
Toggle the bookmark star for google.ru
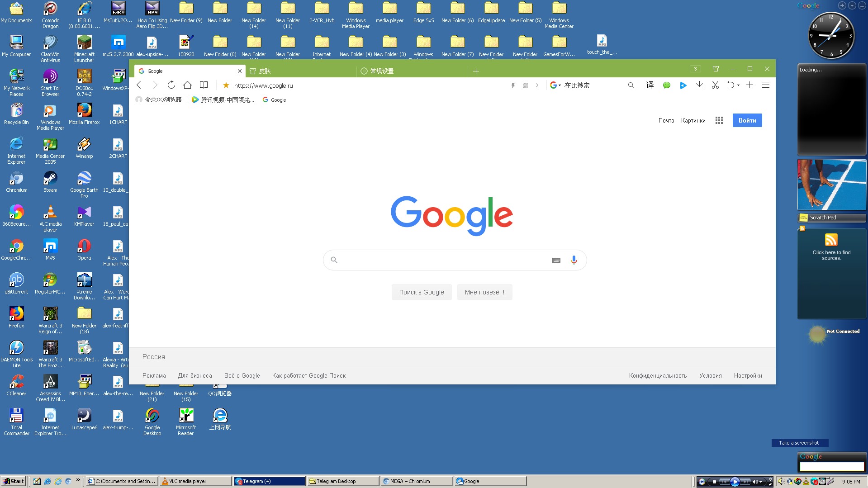click(226, 85)
